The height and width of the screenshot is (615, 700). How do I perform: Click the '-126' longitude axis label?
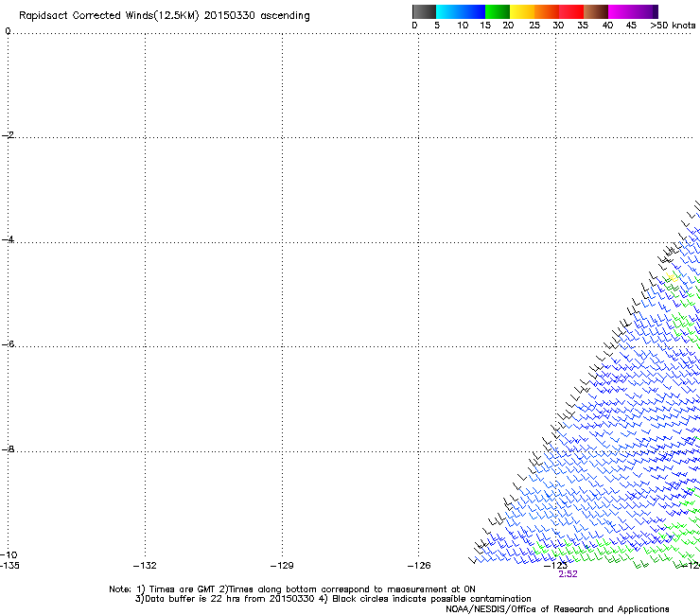click(x=419, y=566)
